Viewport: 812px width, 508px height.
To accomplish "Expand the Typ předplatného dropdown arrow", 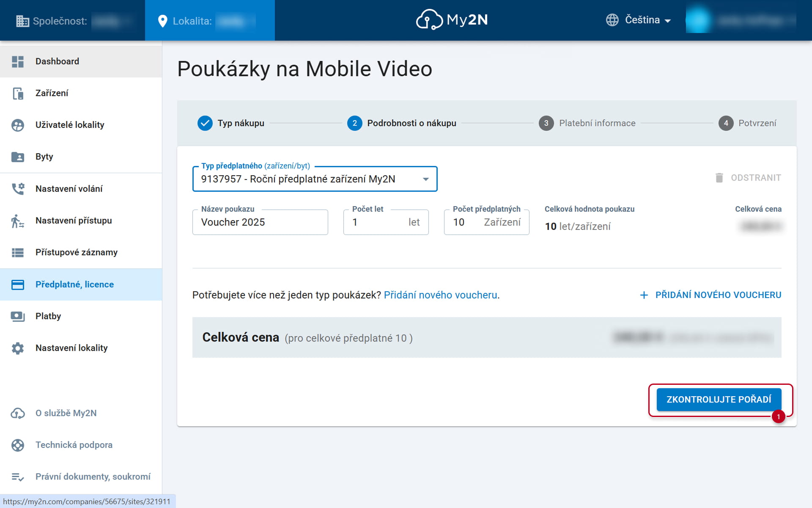I will [x=426, y=179].
